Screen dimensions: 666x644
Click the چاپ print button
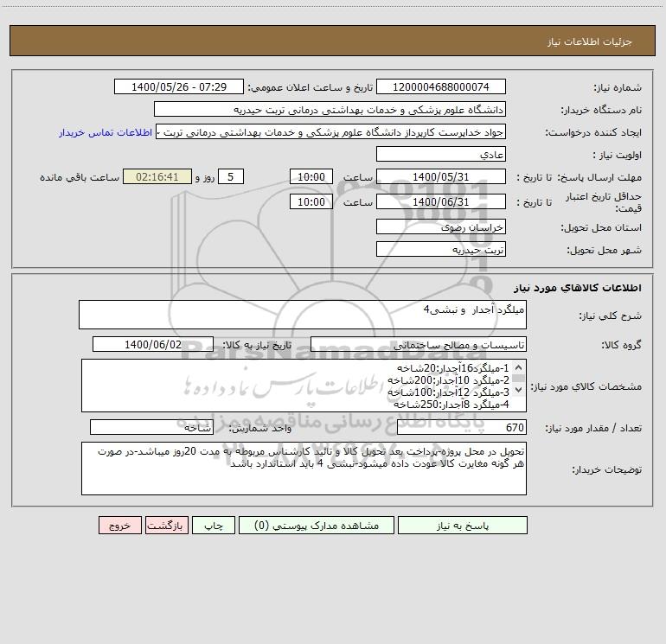point(214,526)
